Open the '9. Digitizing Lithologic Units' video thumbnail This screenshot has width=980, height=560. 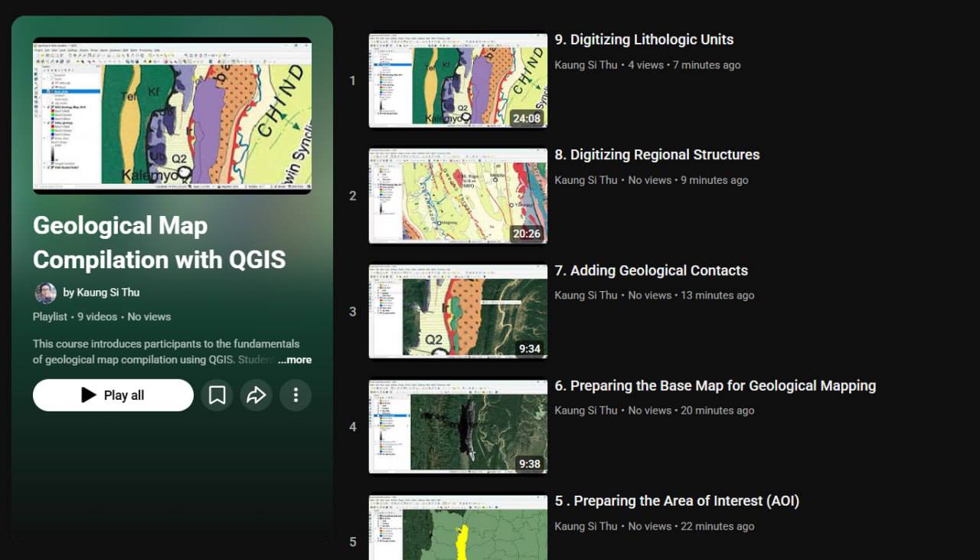458,80
